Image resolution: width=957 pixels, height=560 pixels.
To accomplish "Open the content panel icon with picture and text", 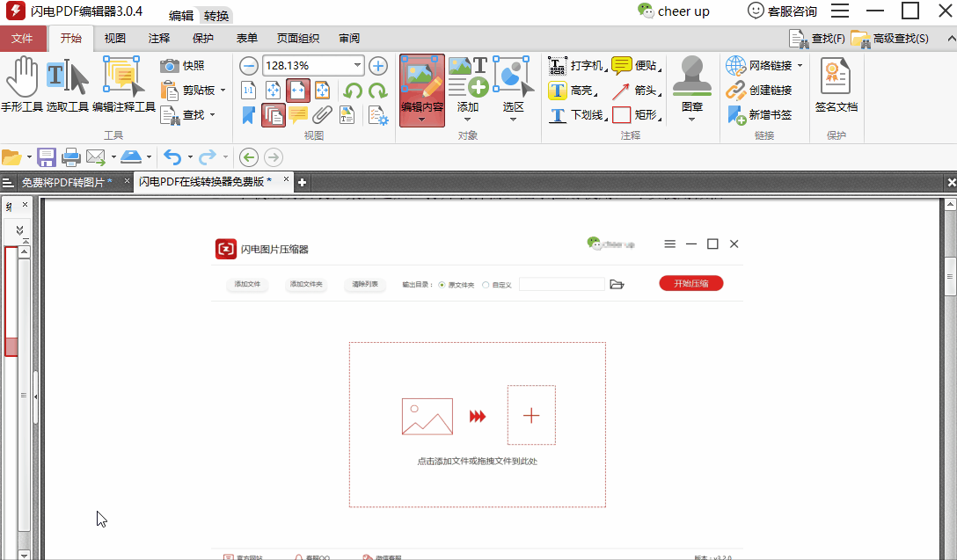I will (347, 114).
